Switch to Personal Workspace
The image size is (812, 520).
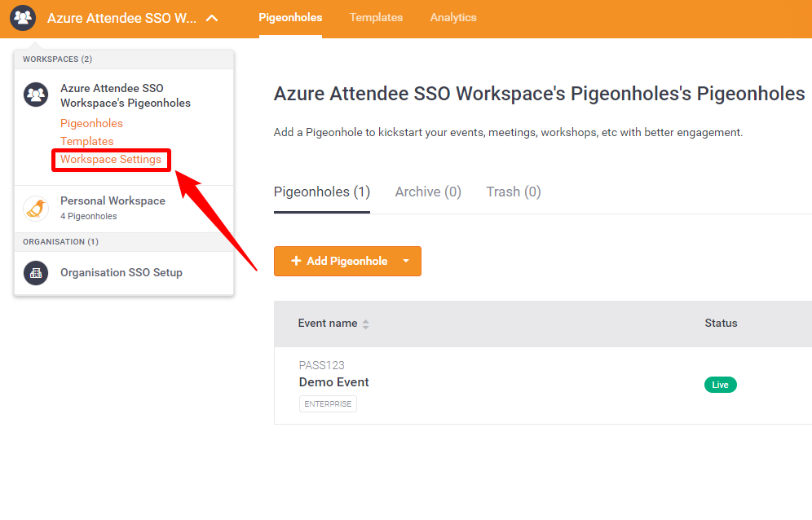(x=113, y=201)
